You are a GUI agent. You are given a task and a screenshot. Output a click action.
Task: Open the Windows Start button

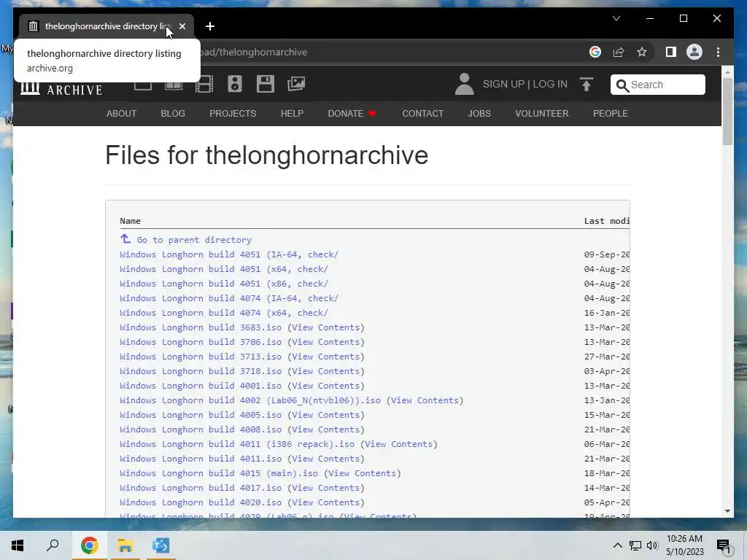[18, 545]
